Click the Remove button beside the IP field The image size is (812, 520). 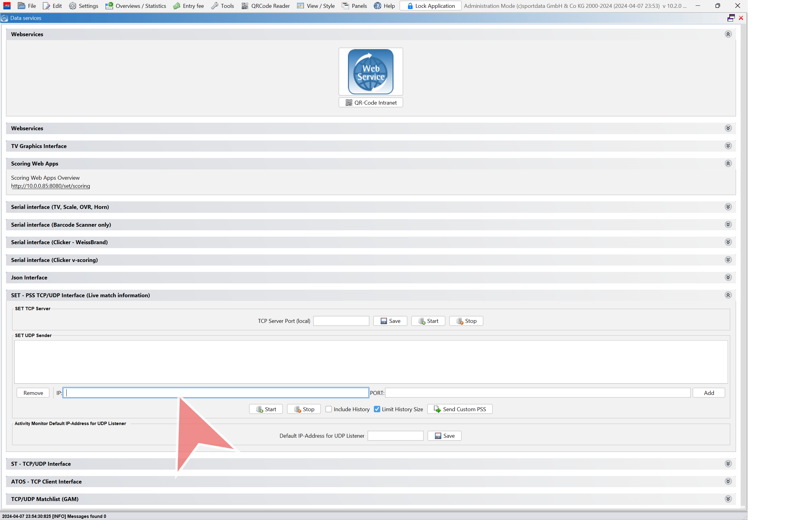33,393
